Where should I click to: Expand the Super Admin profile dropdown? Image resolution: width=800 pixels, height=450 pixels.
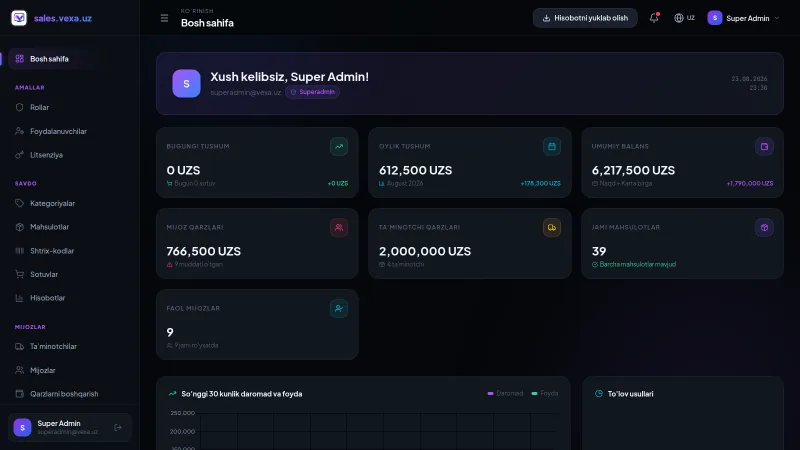tap(743, 18)
